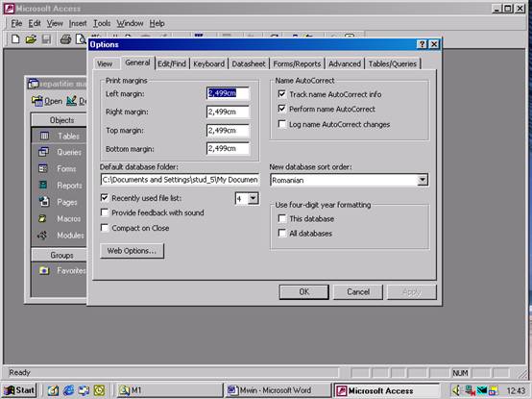Open the Insert menu
Image resolution: width=532 pixels, height=399 pixels.
coord(78,23)
